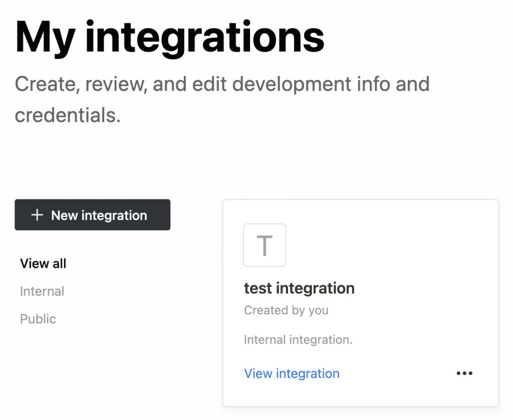Viewport: 513px width, 420px height.
Task: Click the word 'integration' in the card title
Action: [x=315, y=288]
